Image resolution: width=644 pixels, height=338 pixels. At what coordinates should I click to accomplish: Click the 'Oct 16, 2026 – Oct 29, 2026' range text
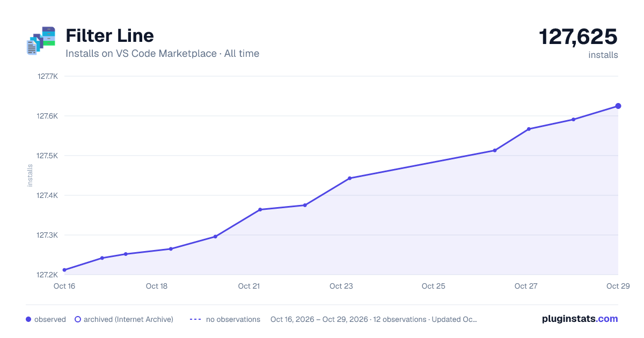tap(319, 319)
